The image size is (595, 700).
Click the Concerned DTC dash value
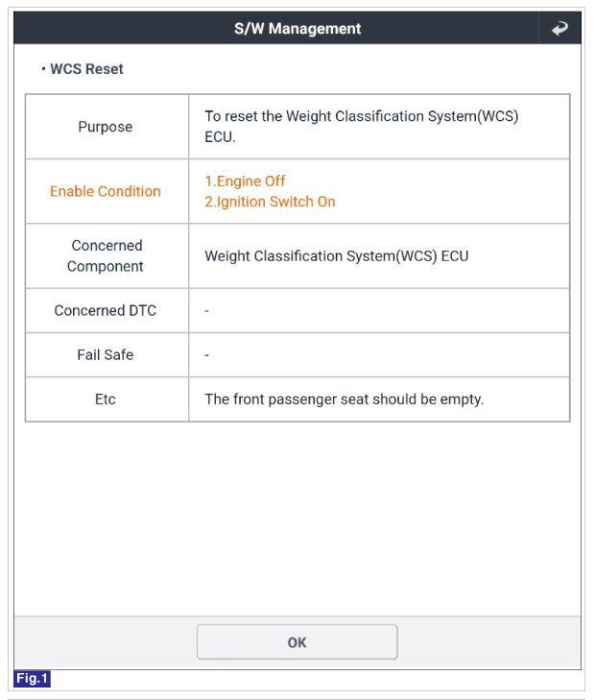pos(207,310)
